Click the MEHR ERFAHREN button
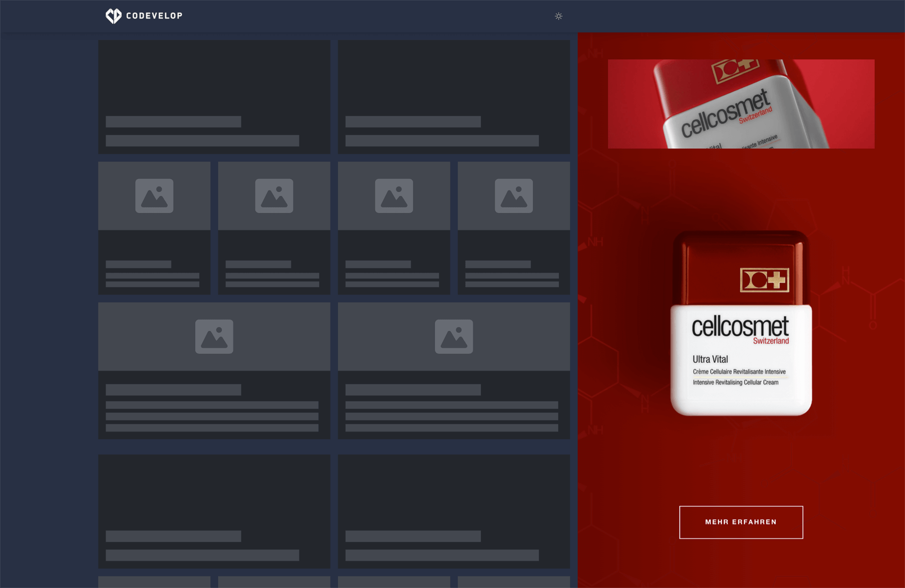The image size is (905, 588). coord(741,522)
